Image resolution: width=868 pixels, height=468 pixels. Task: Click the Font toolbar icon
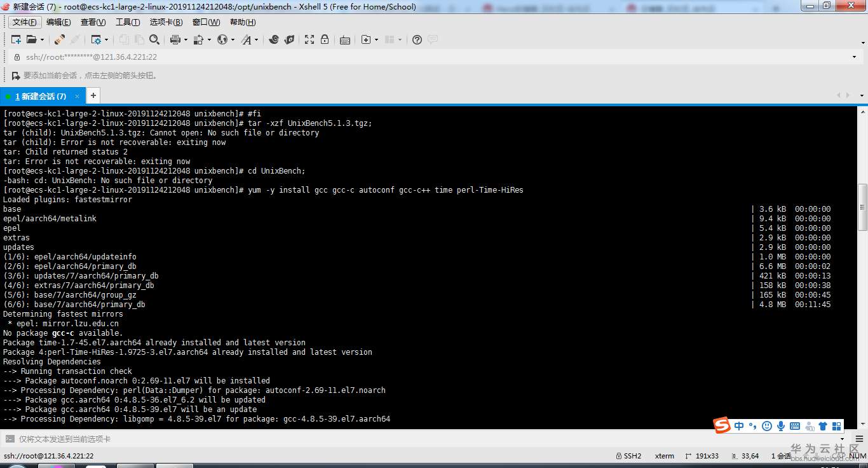click(247, 39)
